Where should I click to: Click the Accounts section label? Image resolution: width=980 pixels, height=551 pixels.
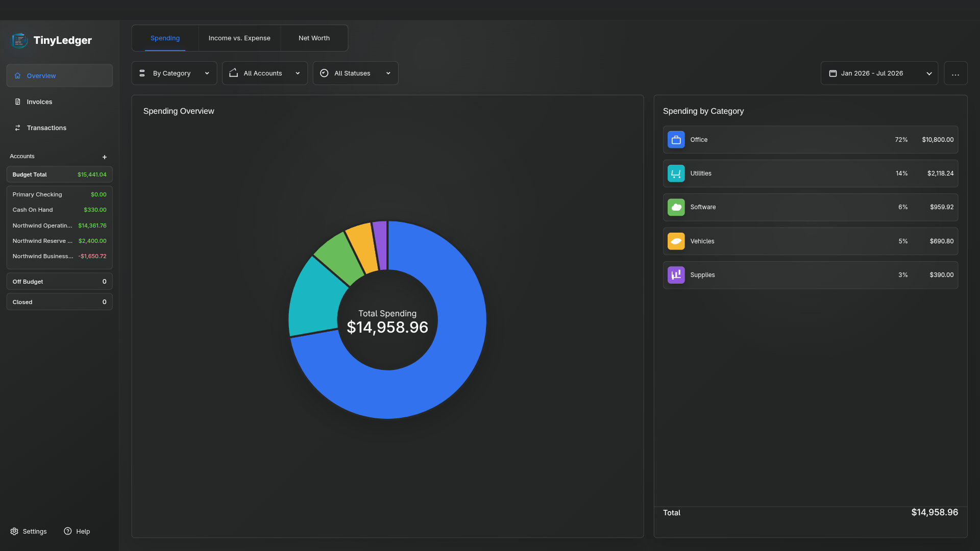click(x=22, y=156)
